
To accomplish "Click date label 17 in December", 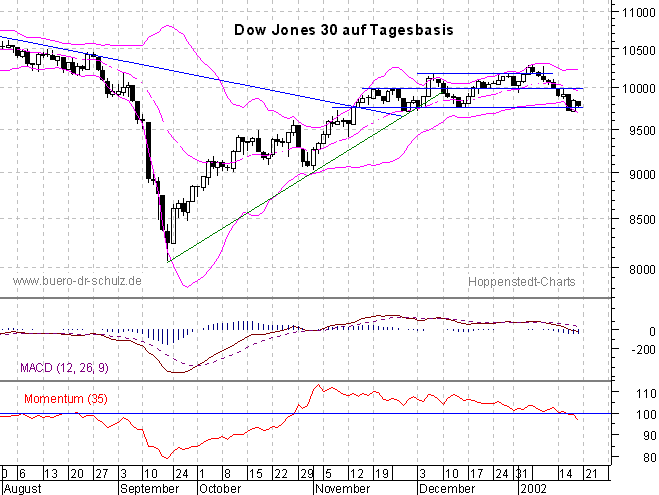I will (477, 474).
